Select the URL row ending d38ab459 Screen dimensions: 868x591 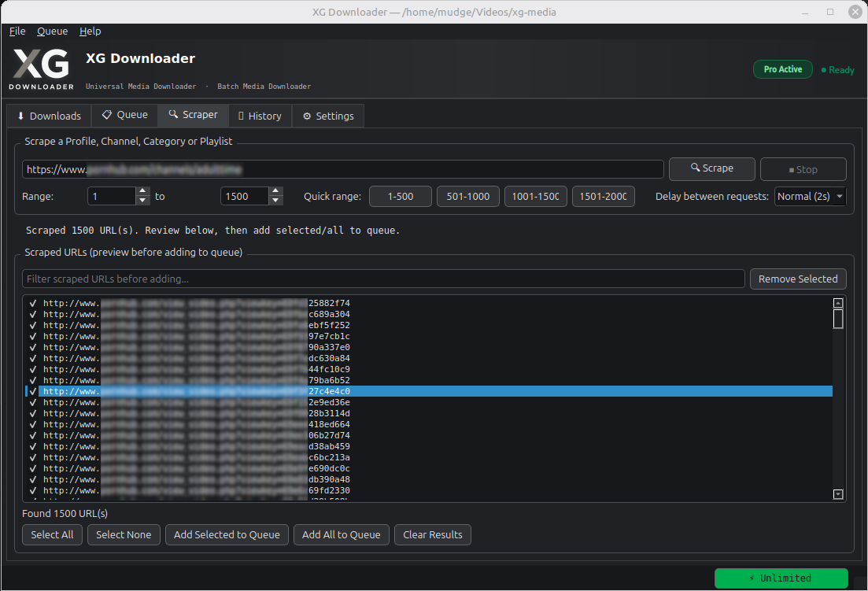click(429, 446)
